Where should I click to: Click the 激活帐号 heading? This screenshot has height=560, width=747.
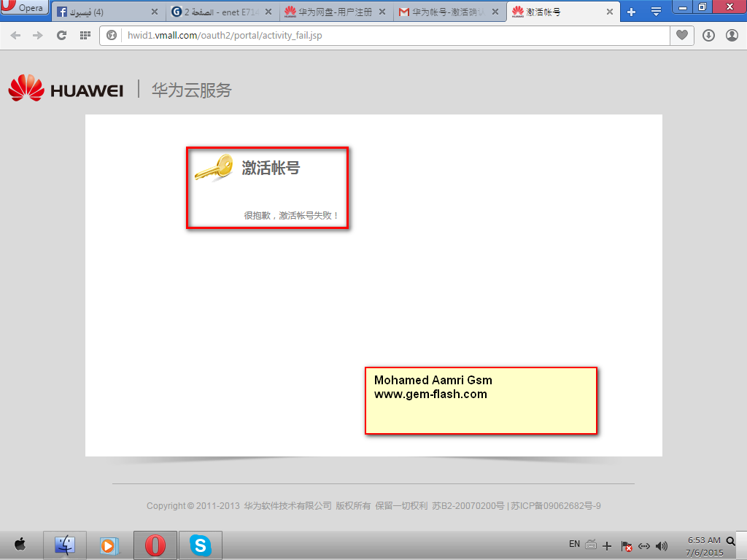coord(271,168)
